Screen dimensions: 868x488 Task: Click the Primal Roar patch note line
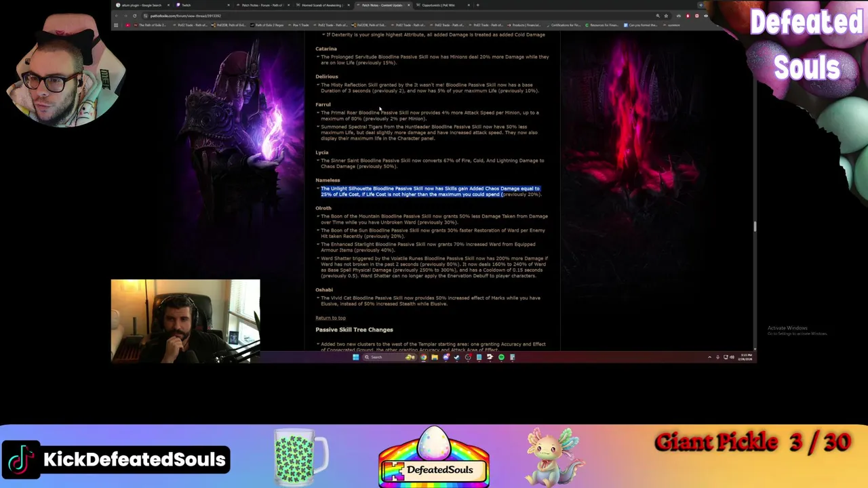click(429, 115)
